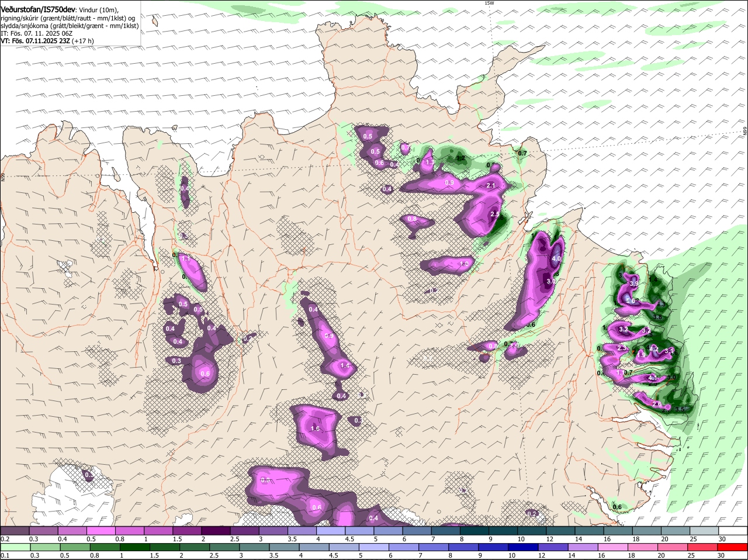Click the '4.0' precipitation value on the map
Screen dimensions: 748x560
tap(556, 258)
